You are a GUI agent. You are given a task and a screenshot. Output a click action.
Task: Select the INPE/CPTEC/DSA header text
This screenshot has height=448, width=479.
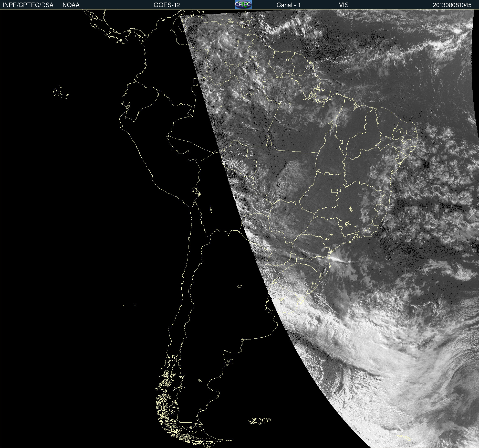pyautogui.click(x=28, y=5)
